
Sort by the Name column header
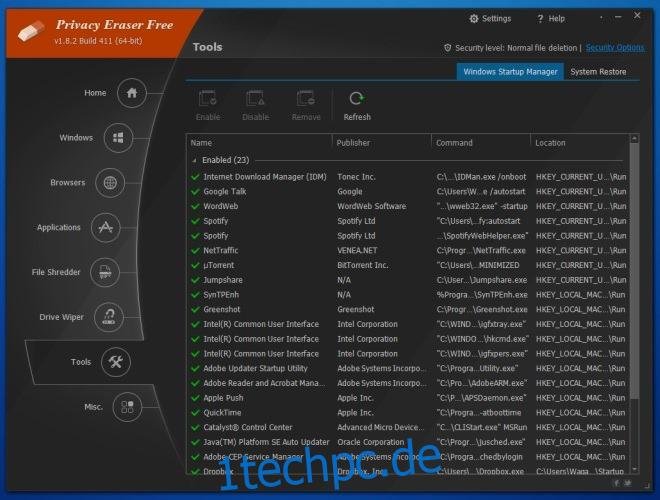coord(259,143)
